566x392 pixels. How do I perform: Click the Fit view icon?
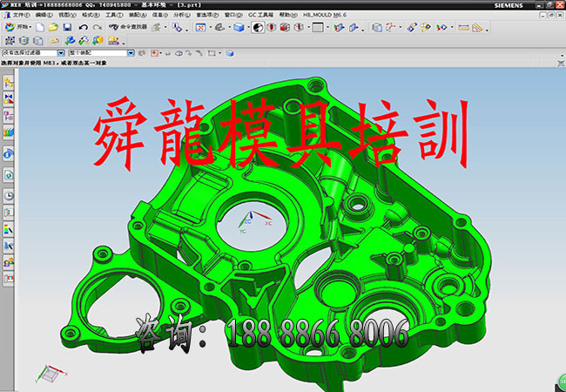tap(201, 28)
